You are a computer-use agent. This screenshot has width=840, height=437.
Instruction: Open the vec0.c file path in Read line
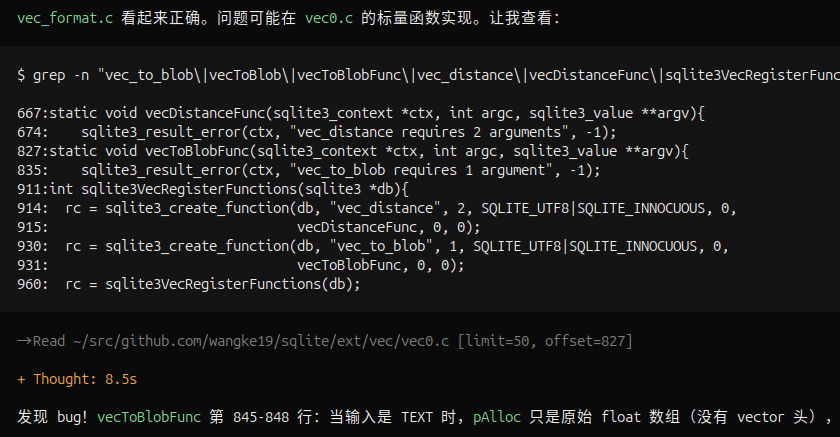click(x=261, y=341)
